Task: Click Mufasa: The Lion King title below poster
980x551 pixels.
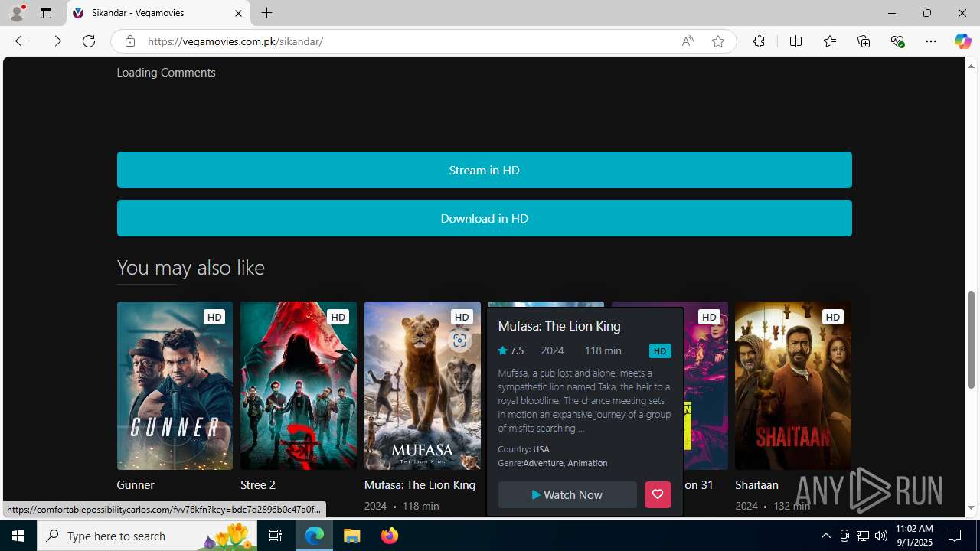Action: pos(420,484)
